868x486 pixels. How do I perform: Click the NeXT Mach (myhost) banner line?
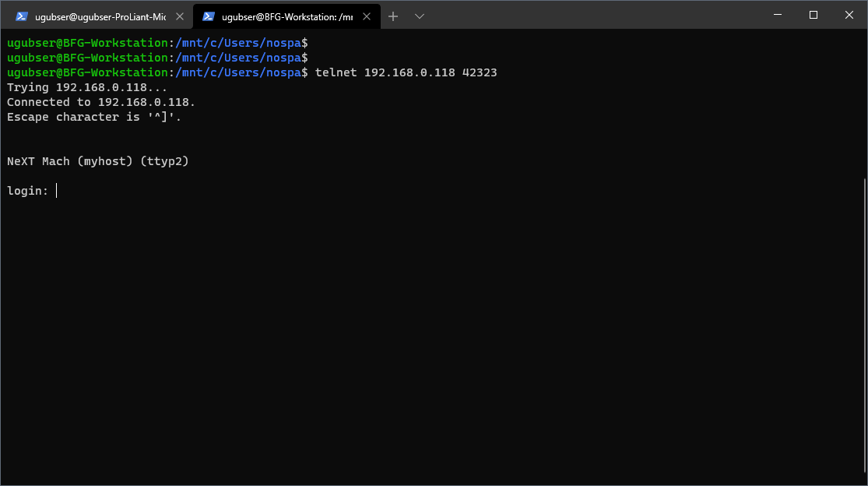coord(97,161)
